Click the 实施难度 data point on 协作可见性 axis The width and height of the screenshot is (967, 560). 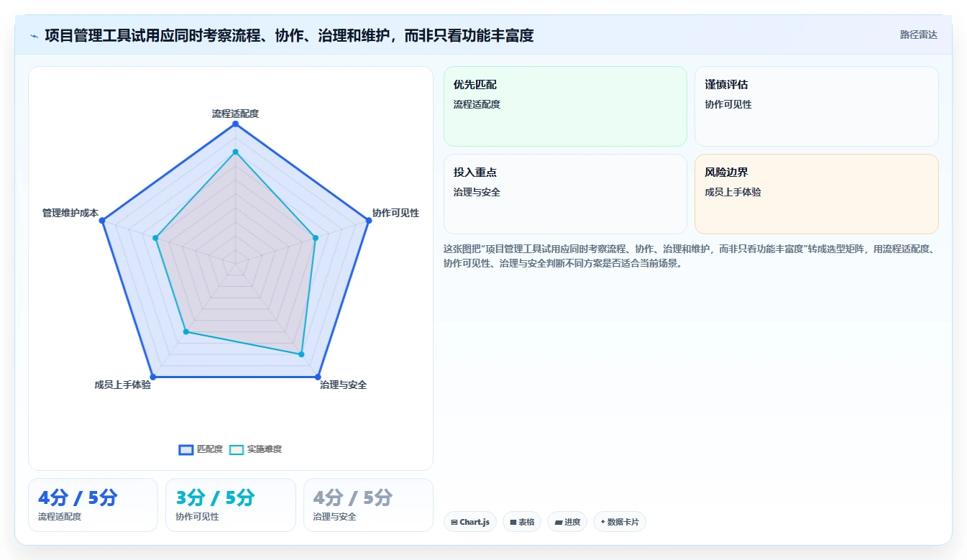pos(315,238)
